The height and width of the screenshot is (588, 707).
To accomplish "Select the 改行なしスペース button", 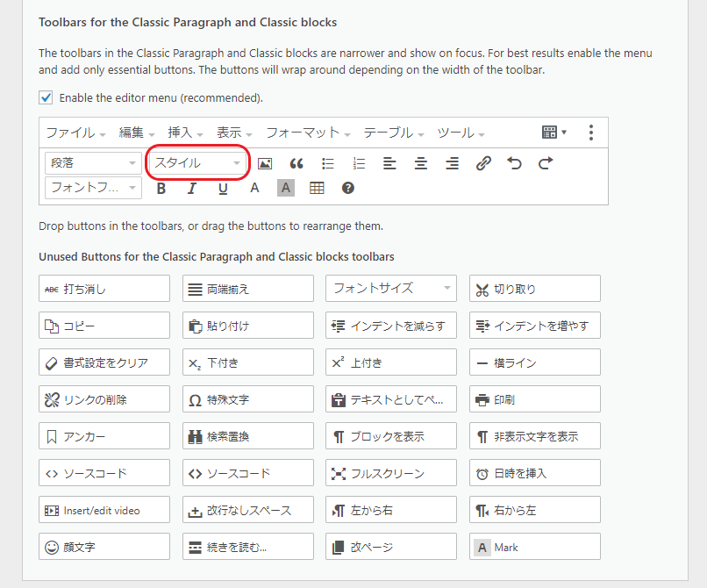I will [x=248, y=510].
